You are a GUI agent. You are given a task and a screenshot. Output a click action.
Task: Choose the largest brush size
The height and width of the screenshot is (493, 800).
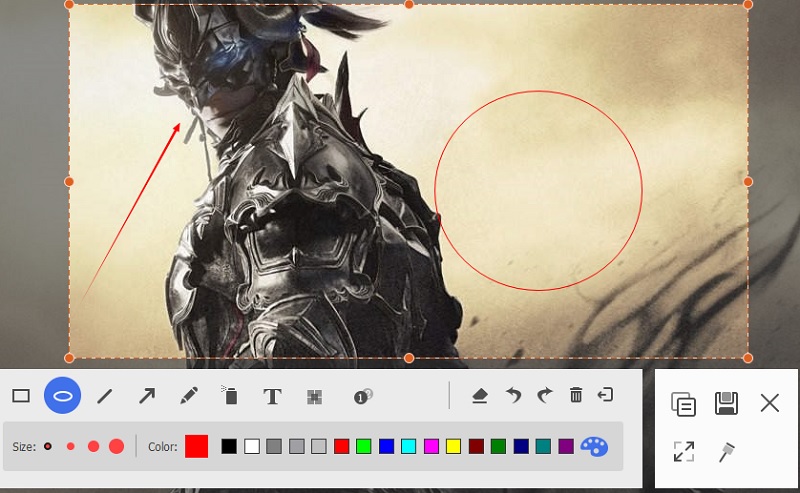point(116,447)
